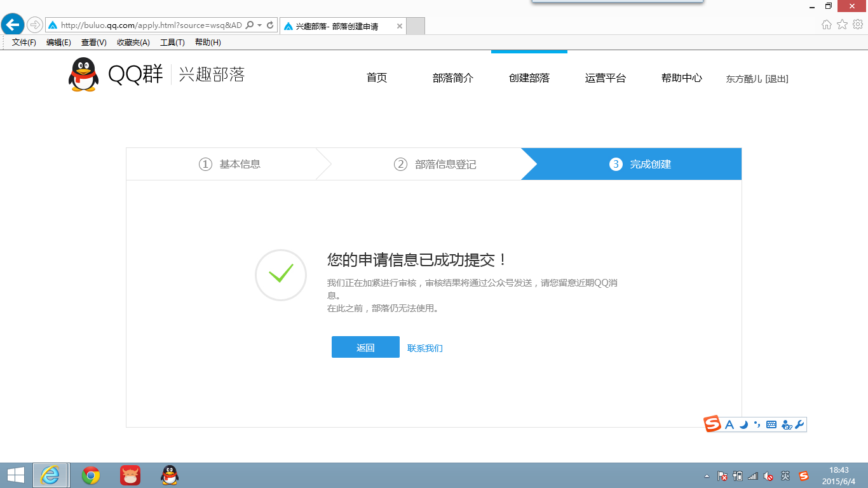Click the search magnifier in address bar

pyautogui.click(x=249, y=25)
